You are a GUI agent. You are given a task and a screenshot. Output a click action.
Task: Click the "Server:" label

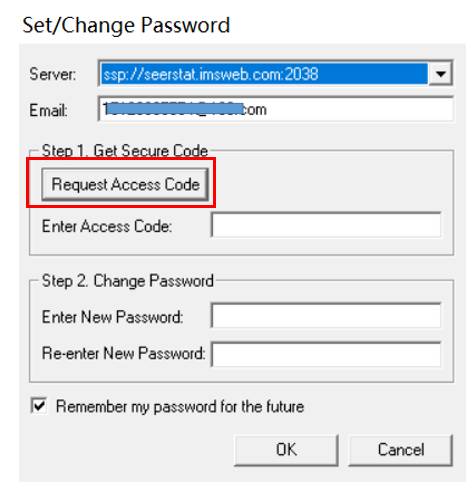point(53,74)
